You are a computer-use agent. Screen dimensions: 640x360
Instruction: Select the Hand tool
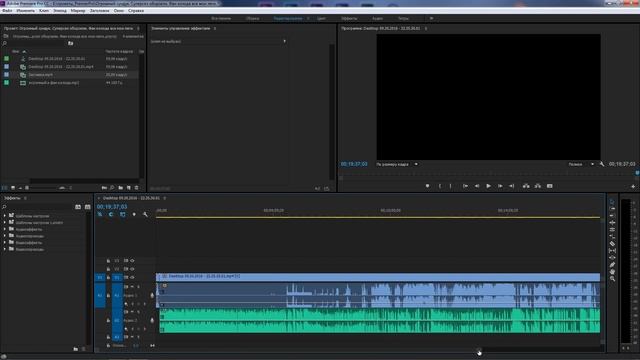[x=612, y=271]
